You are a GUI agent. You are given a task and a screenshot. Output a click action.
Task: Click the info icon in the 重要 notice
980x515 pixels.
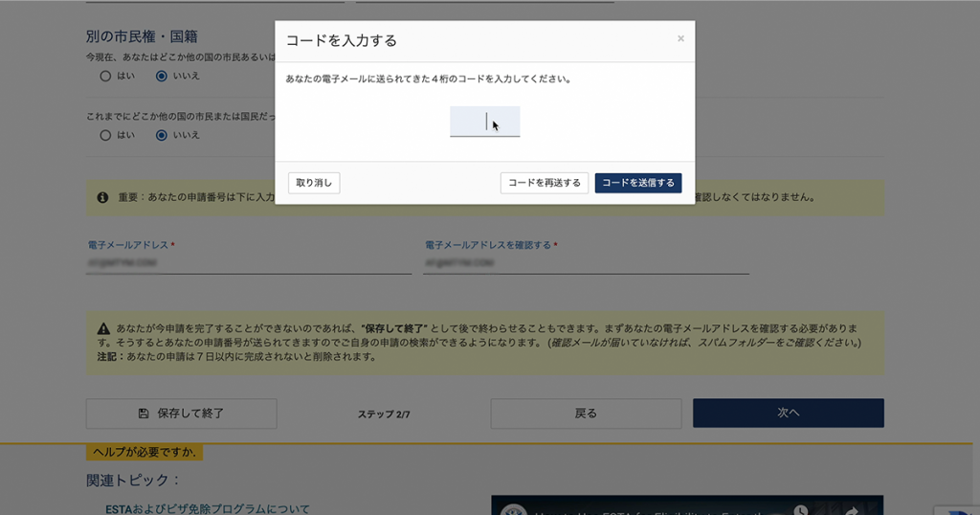[x=102, y=197]
